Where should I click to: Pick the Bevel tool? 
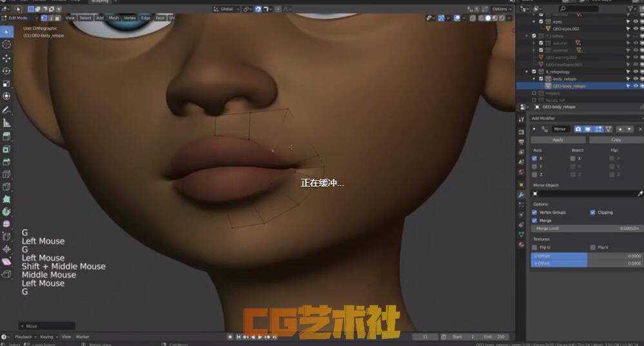point(6,161)
